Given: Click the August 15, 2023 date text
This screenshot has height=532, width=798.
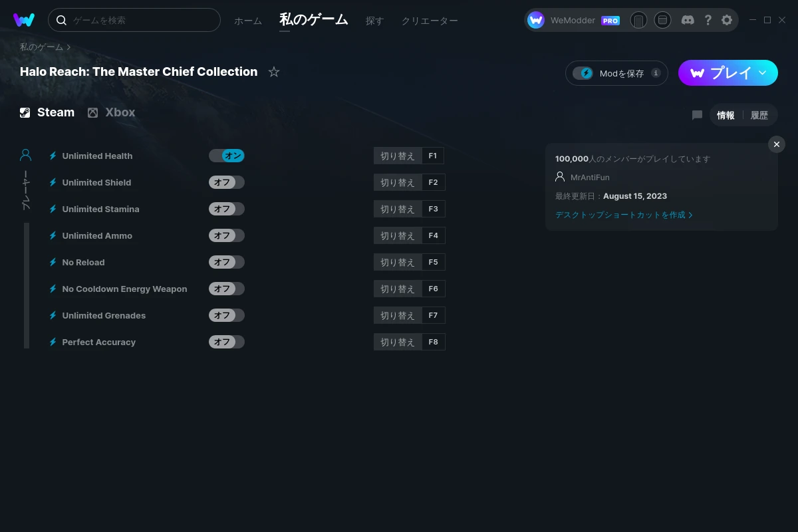Looking at the screenshot, I should [635, 196].
